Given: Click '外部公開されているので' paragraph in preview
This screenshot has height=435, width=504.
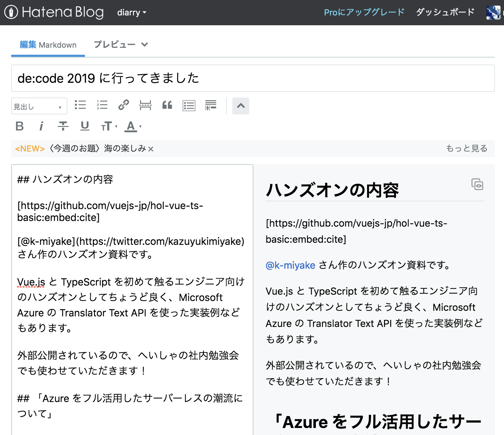Looking at the screenshot, I should click(x=373, y=373).
